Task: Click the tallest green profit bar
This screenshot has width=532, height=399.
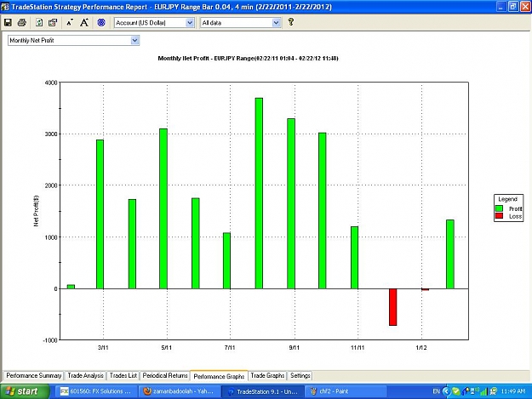Action: point(259,193)
